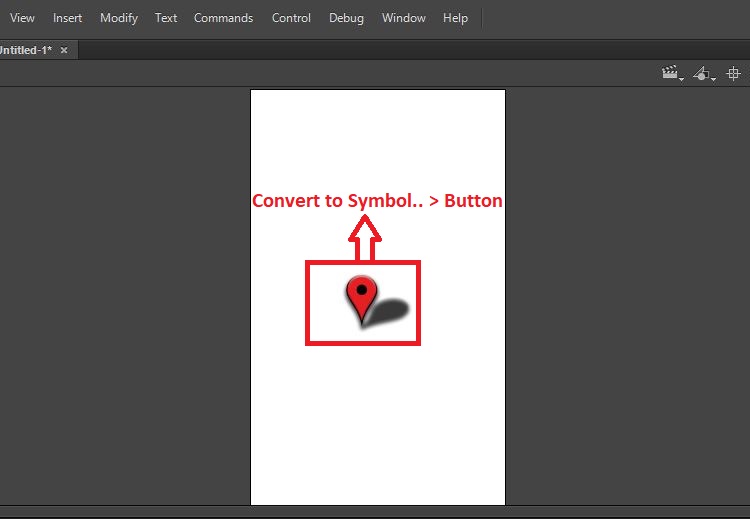750x519 pixels.
Task: Open the Help menu
Action: [x=455, y=18]
